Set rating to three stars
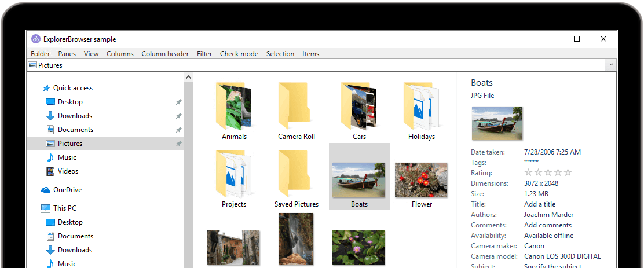The width and height of the screenshot is (644, 268). pyautogui.click(x=548, y=173)
